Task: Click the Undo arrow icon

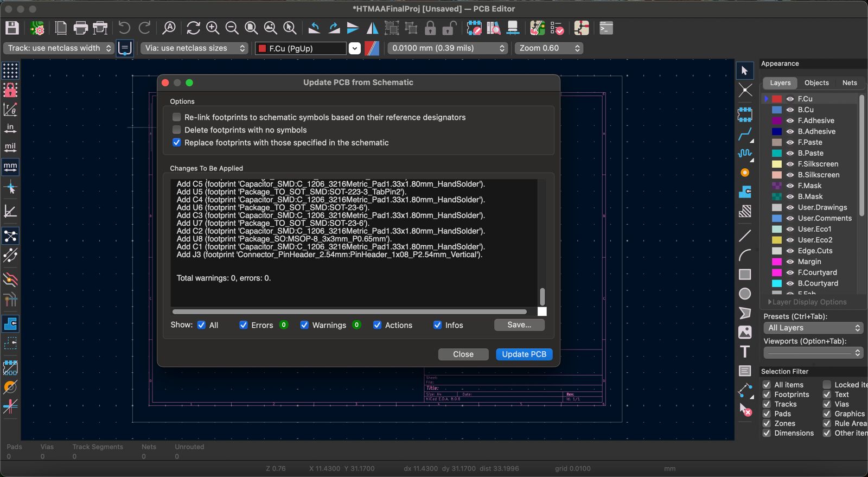Action: (x=124, y=28)
